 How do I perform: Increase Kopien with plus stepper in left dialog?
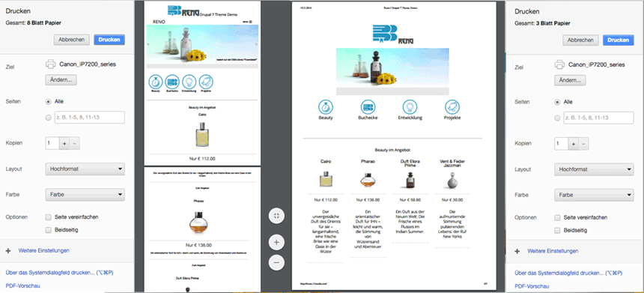pos(65,143)
